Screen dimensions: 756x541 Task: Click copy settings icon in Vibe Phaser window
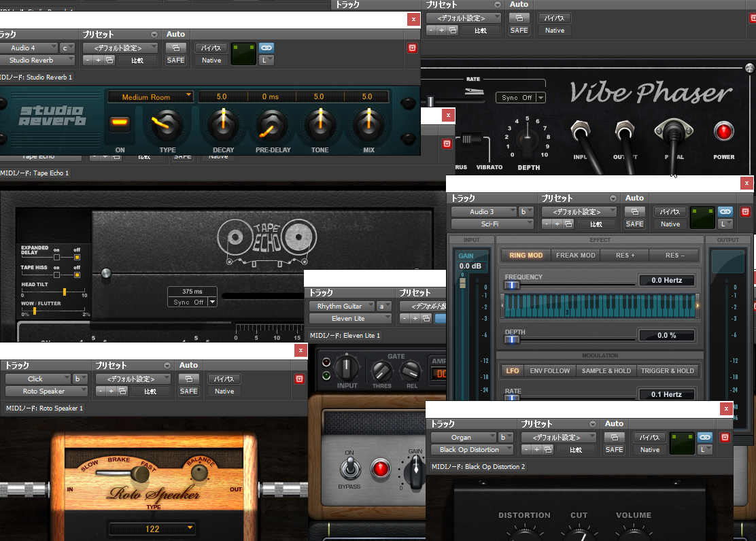tap(453, 31)
